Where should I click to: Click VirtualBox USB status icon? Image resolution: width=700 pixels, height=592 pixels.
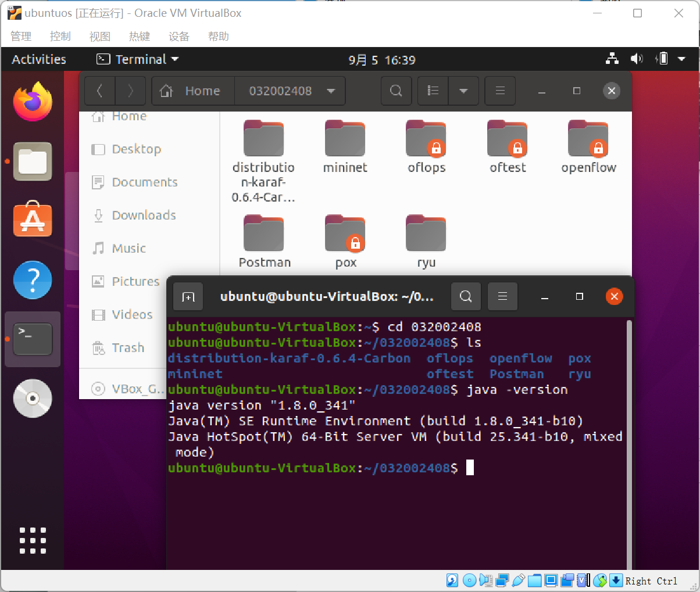click(519, 580)
